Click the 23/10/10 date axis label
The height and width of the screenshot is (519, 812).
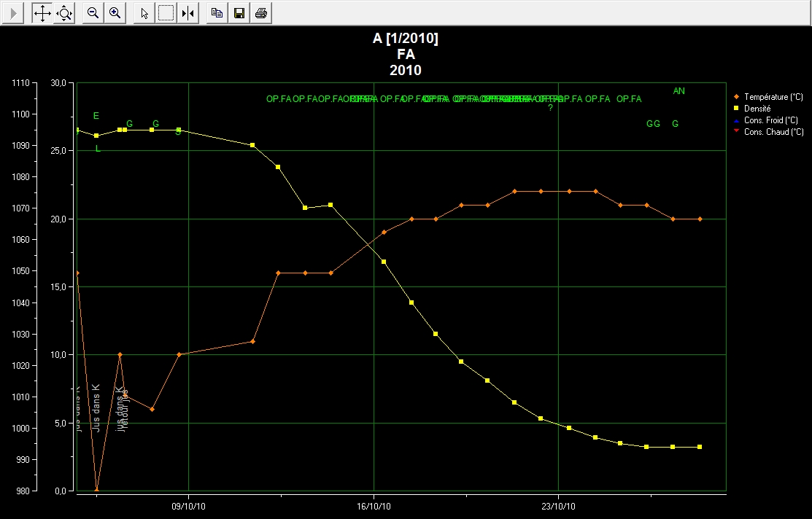558,504
